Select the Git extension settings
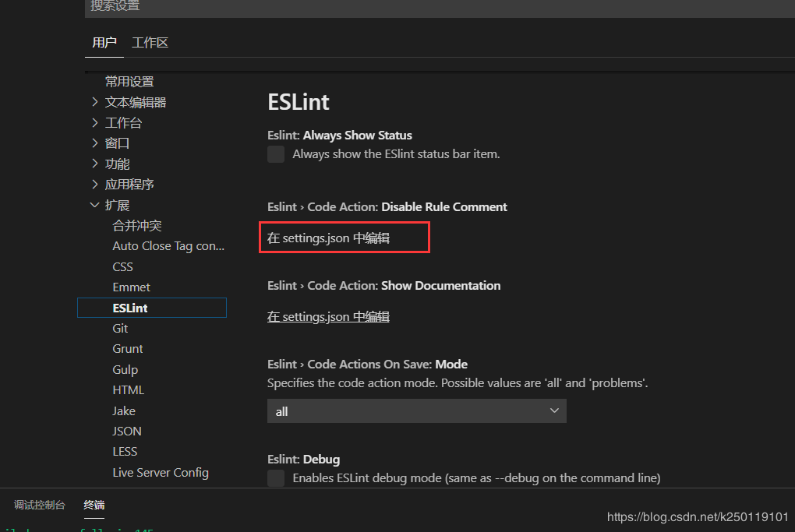Viewport: 795px width, 532px height. click(120, 328)
